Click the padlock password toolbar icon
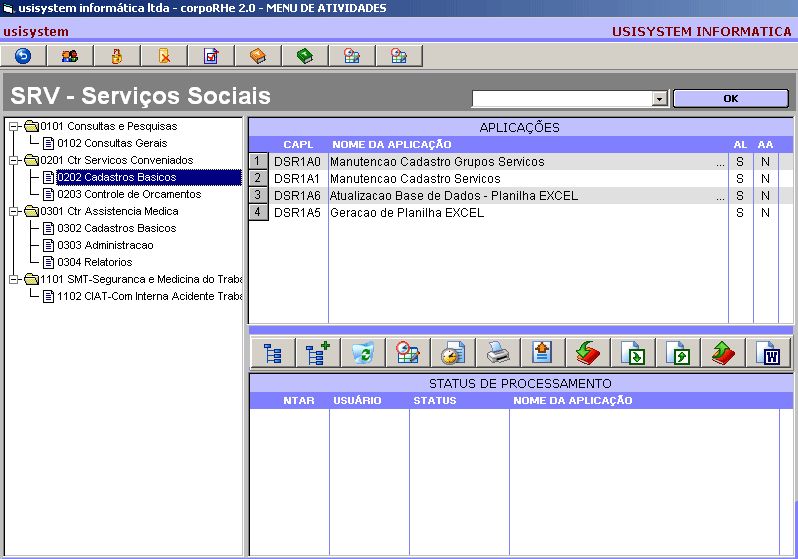798x559 pixels. 117,55
